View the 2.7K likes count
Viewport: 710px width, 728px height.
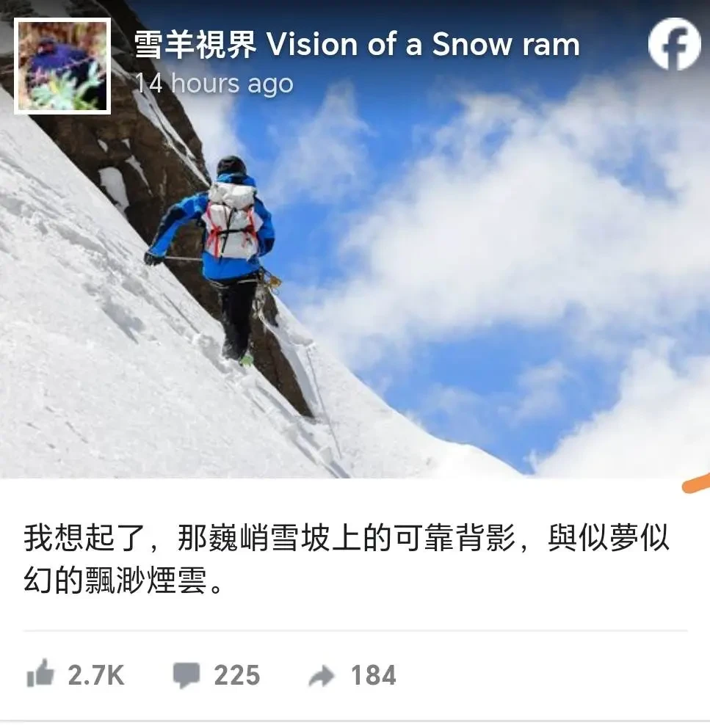[96, 675]
